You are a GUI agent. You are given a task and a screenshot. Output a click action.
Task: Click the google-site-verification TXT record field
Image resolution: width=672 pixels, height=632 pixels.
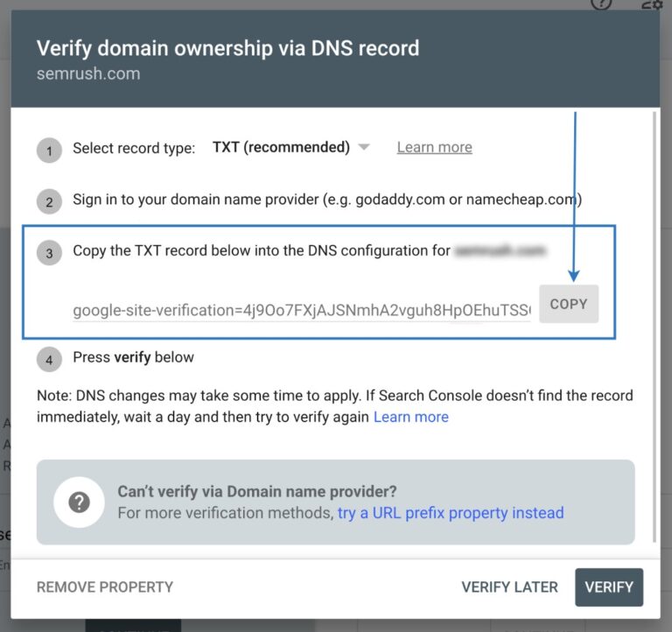tap(302, 309)
